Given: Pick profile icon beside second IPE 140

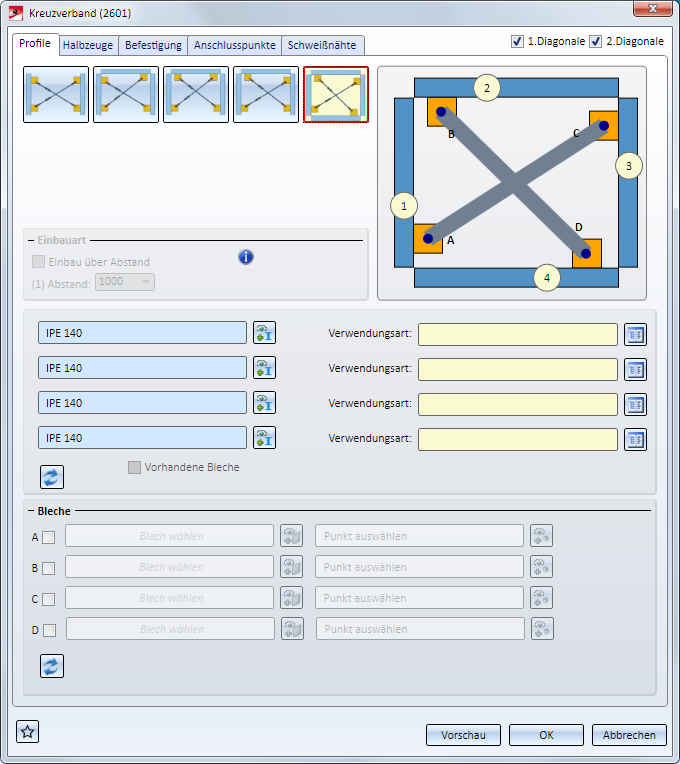Looking at the screenshot, I should 264,368.
